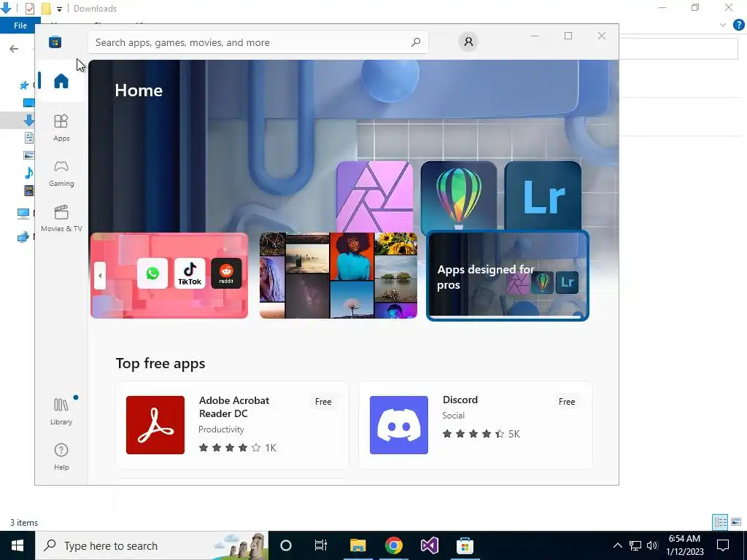Viewport: 747px width, 560px height.
Task: Click Free button for Discord
Action: pyautogui.click(x=566, y=402)
